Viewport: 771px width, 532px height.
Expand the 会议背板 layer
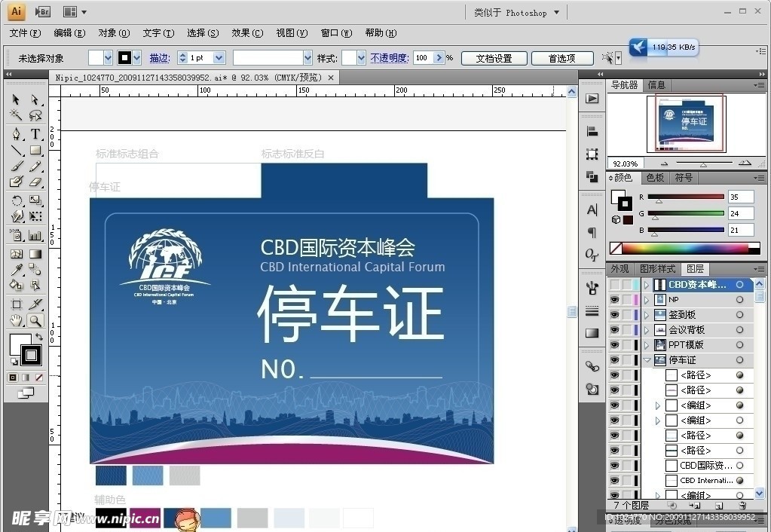coord(647,330)
